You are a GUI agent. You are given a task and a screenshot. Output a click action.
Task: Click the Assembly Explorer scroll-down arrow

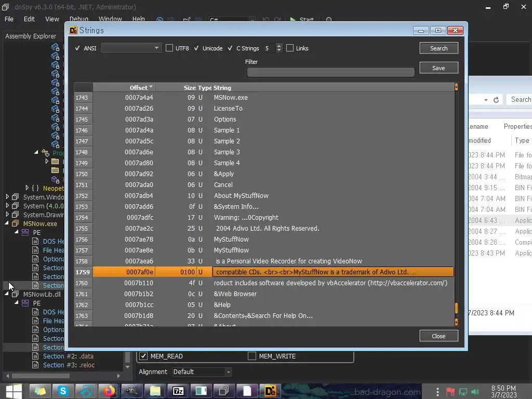tap(128, 367)
